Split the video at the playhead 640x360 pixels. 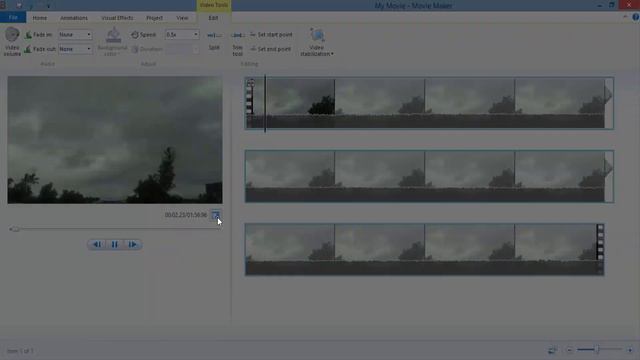coord(214,41)
